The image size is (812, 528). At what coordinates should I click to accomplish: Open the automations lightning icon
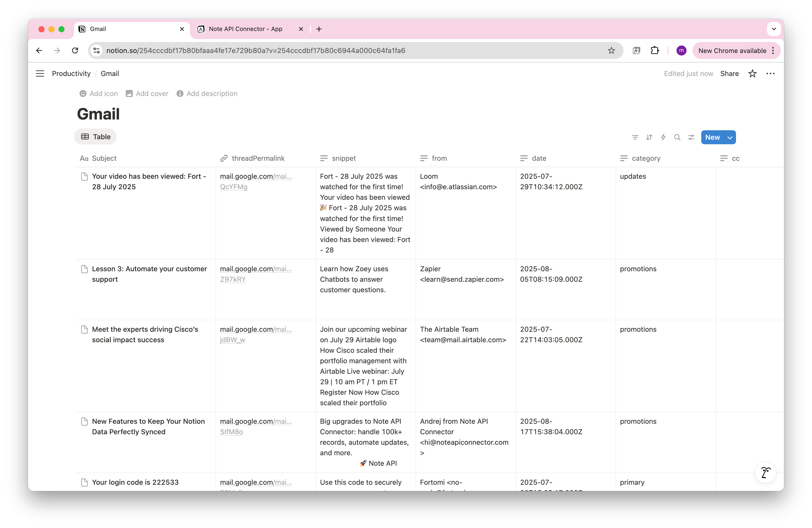[x=663, y=137]
